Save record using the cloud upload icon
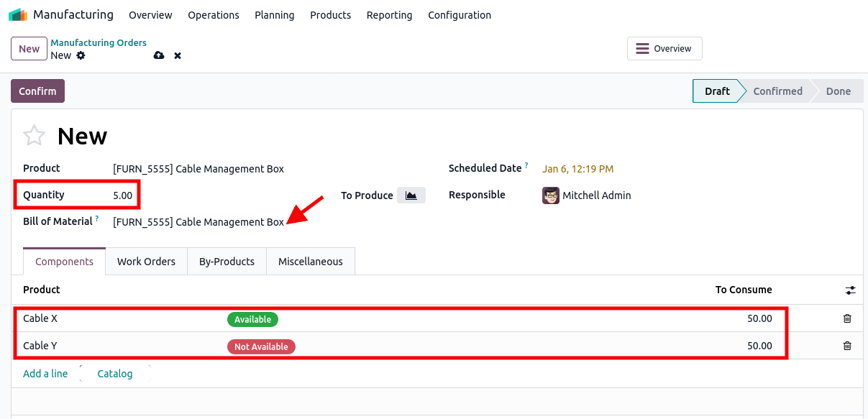 pos(159,55)
